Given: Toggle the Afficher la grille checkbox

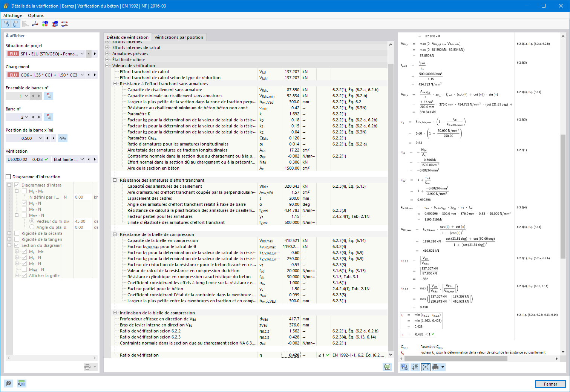Looking at the screenshot, I should tap(24, 276).
